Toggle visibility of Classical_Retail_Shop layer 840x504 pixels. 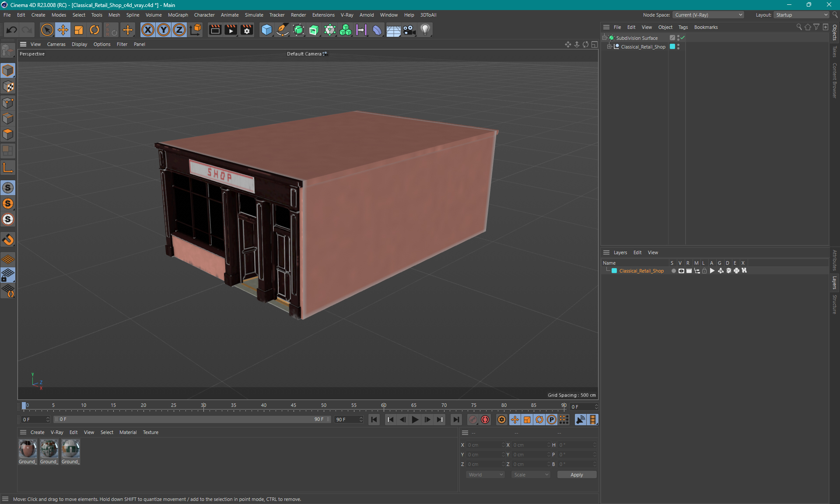point(681,271)
